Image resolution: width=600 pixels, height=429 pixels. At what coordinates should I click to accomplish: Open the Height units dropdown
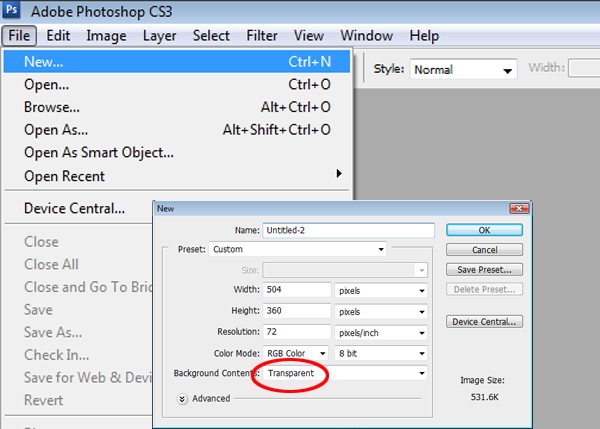pos(381,312)
